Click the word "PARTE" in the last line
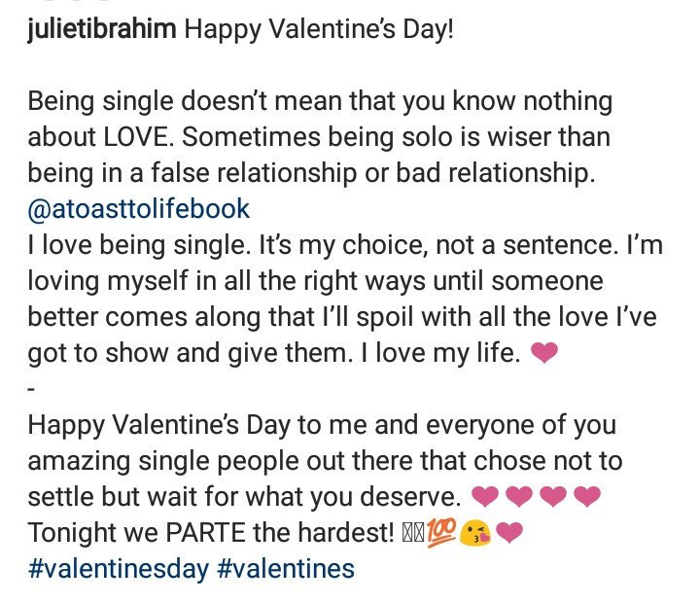Screen dimensions: 700x603 click(206, 533)
